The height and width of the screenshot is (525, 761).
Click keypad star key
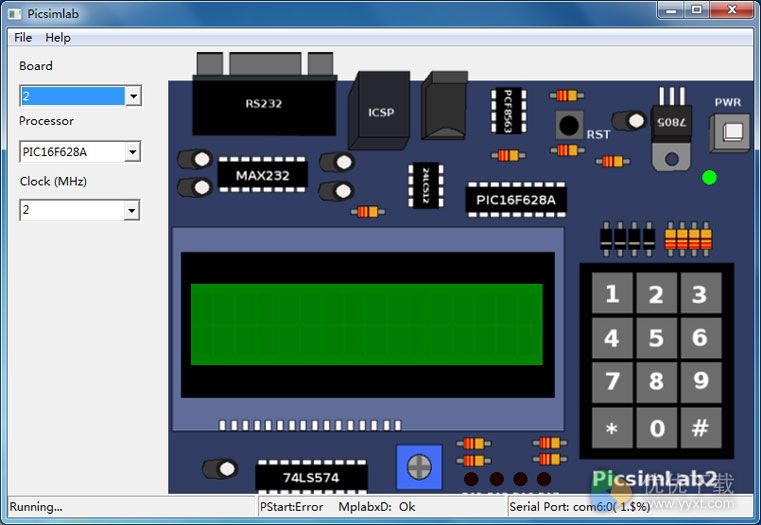[x=612, y=427]
